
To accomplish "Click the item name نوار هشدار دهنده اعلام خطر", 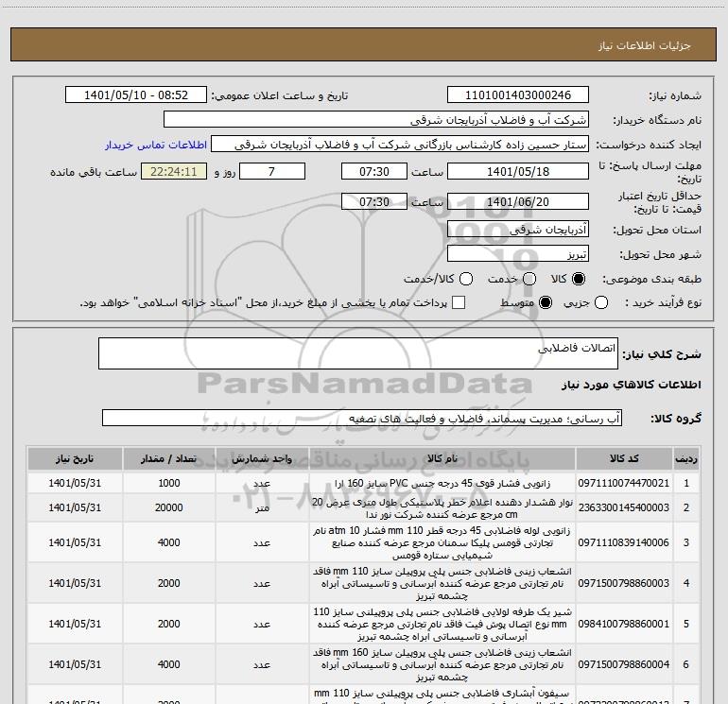I will pos(442,507).
